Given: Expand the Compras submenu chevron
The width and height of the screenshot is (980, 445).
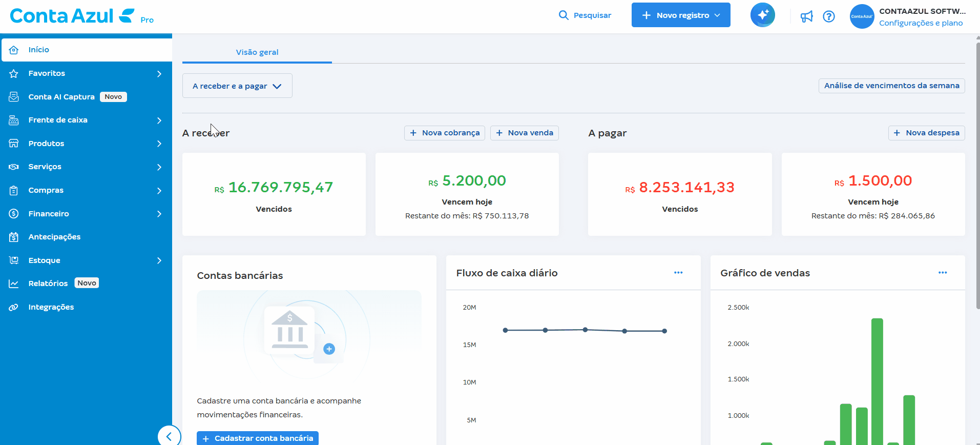Looking at the screenshot, I should click(x=159, y=191).
